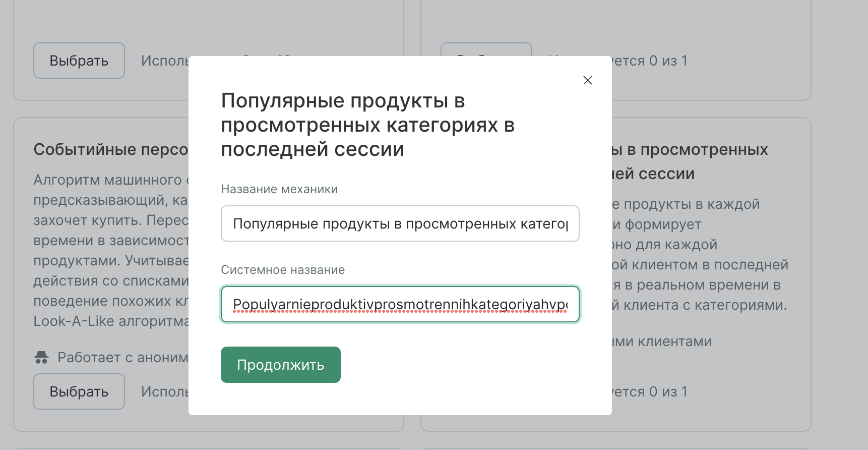Click the Название механики label
Screen dimensions: 868x450
(279, 189)
